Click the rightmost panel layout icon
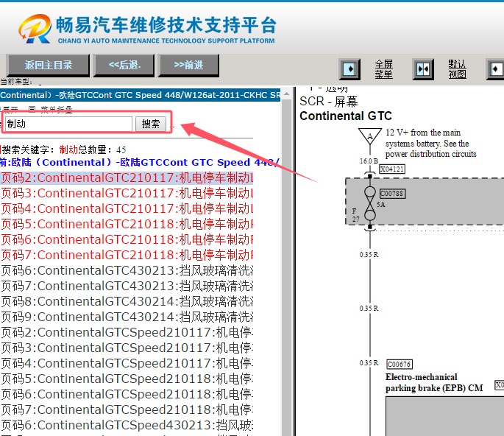 tap(495, 68)
